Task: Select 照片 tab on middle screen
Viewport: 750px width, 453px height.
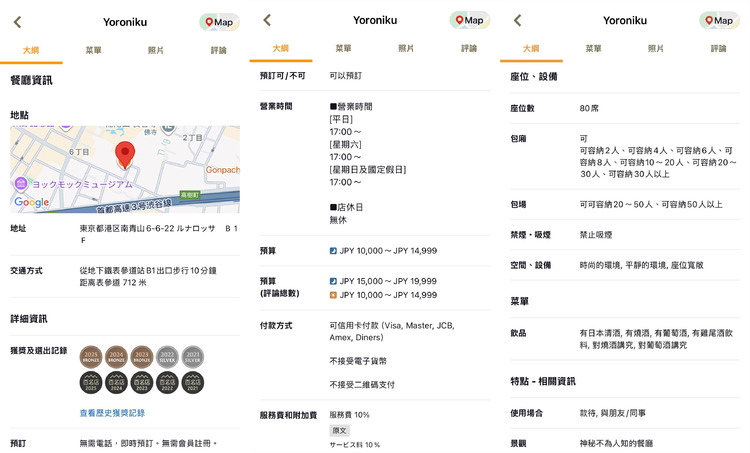Action: coord(406,48)
